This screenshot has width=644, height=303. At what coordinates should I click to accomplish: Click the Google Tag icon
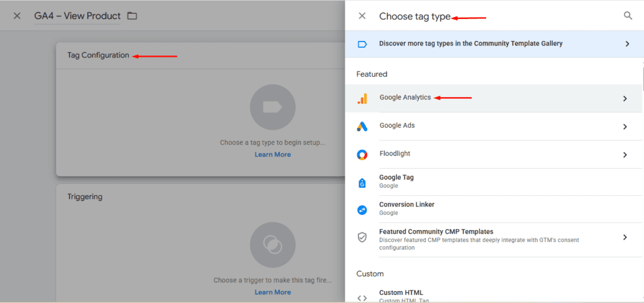pyautogui.click(x=362, y=183)
